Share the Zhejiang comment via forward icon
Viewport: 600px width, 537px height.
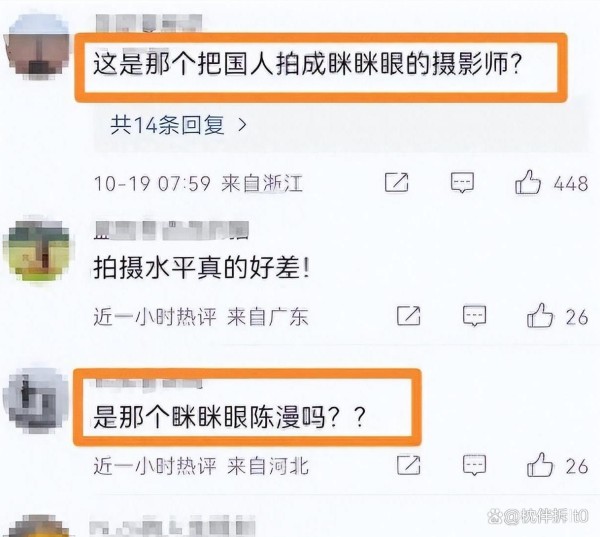(x=396, y=182)
